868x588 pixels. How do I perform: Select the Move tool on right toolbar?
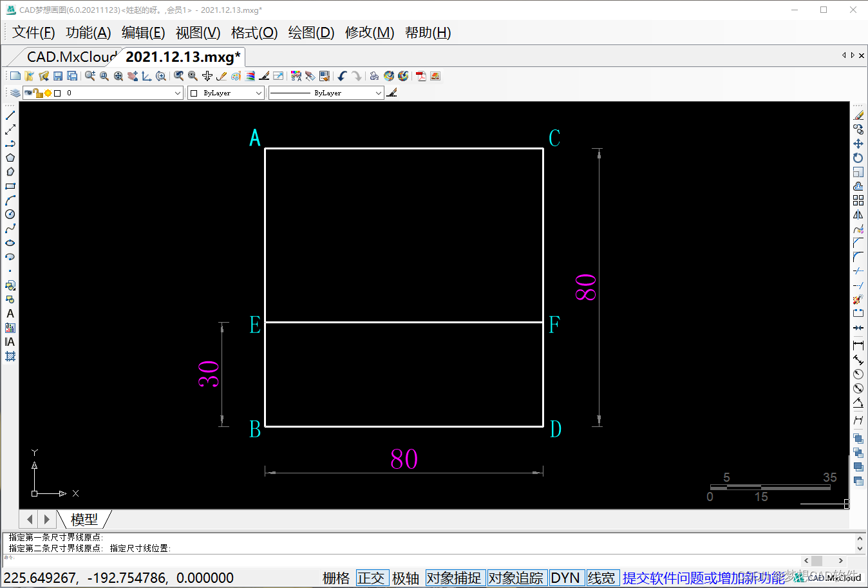coord(858,144)
